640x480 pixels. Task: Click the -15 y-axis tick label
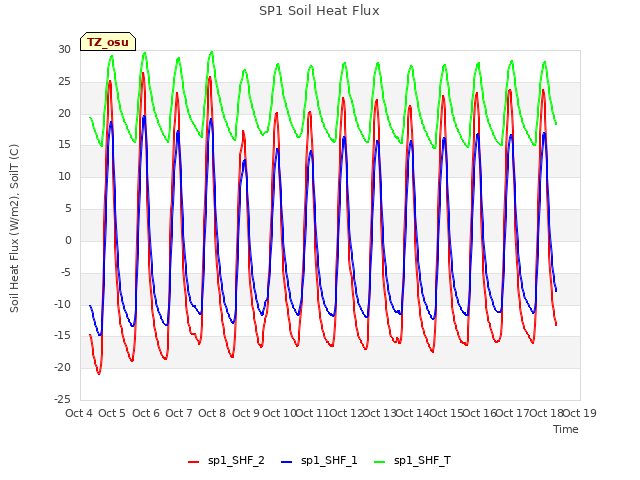pyautogui.click(x=62, y=336)
